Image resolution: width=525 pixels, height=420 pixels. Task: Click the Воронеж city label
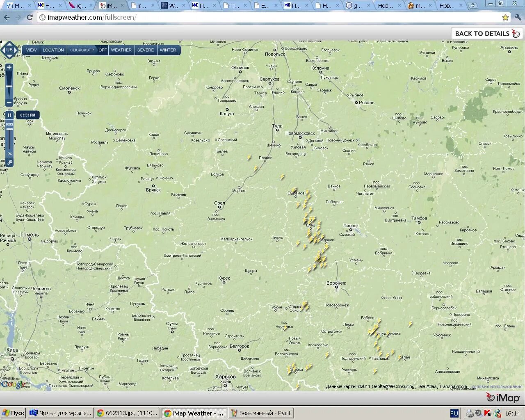click(x=336, y=283)
